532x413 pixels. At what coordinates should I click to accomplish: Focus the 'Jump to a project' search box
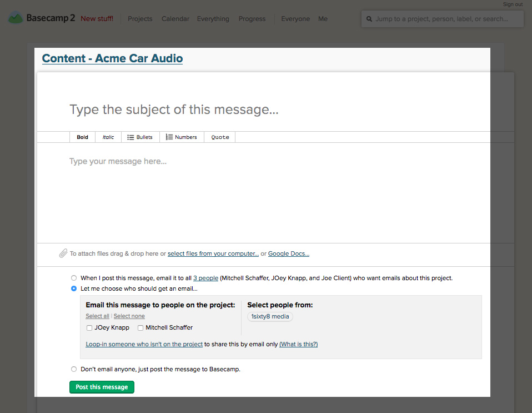443,19
